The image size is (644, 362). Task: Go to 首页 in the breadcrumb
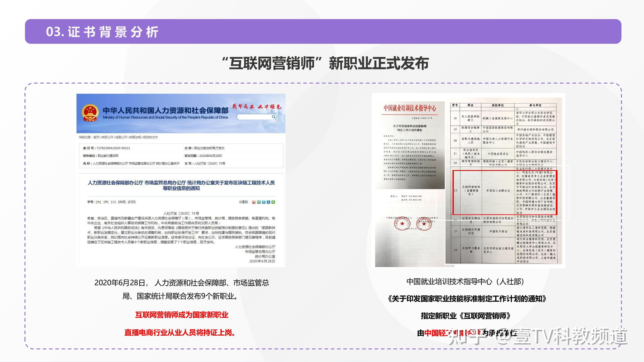(x=96, y=137)
